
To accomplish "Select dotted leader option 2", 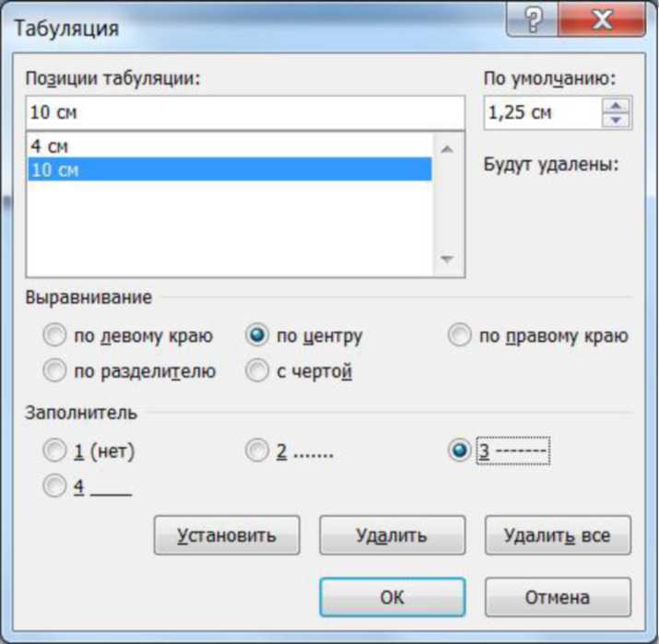I will pos(257,451).
